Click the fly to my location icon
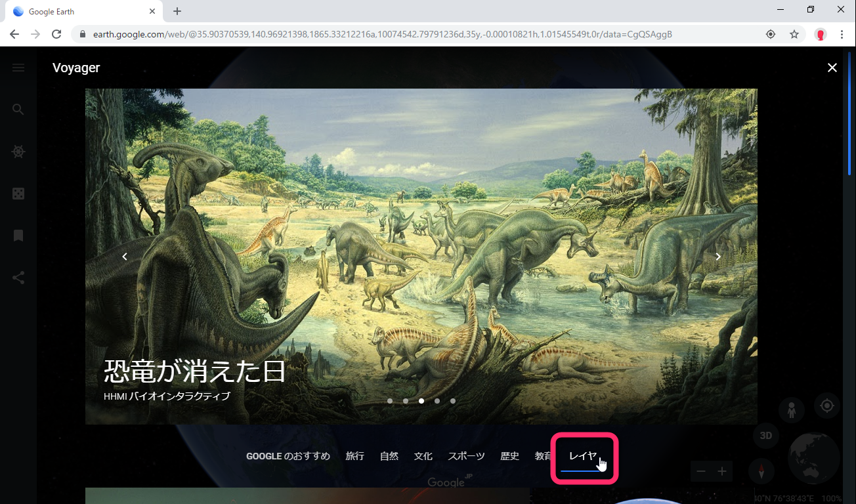The width and height of the screenshot is (856, 504). tap(827, 406)
